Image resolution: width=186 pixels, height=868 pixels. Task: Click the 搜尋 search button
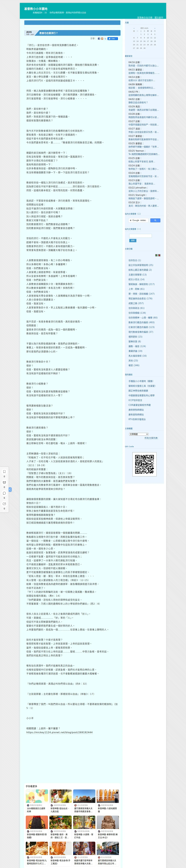point(133,241)
